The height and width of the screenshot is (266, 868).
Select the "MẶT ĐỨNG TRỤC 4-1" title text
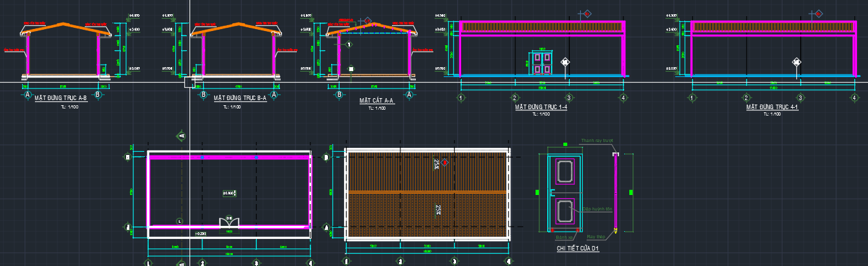pyautogui.click(x=772, y=107)
